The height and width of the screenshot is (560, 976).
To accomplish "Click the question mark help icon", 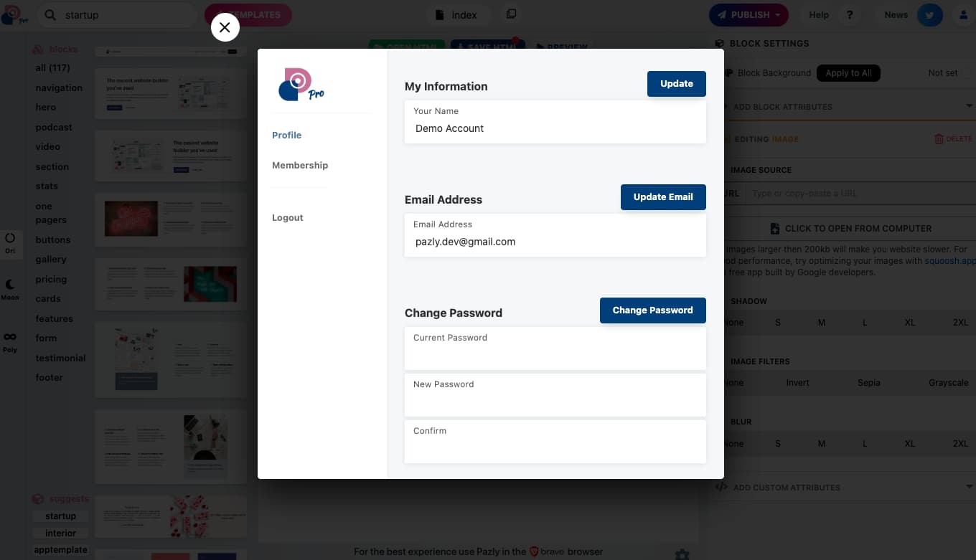I will click(850, 15).
